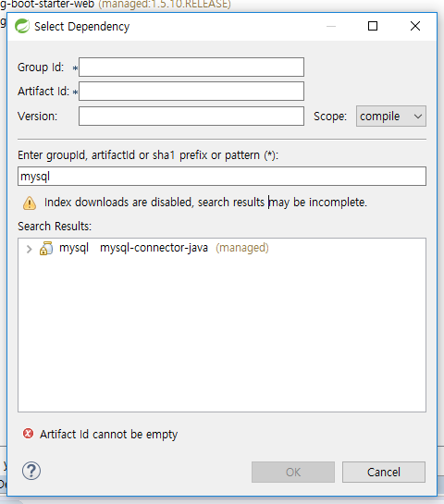The width and height of the screenshot is (444, 504).
Task: Click the search pattern field containing mysql
Action: point(222,176)
